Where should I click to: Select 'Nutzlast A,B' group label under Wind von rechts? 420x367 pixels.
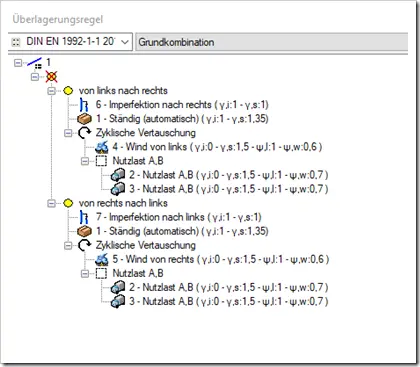pyautogui.click(x=138, y=273)
